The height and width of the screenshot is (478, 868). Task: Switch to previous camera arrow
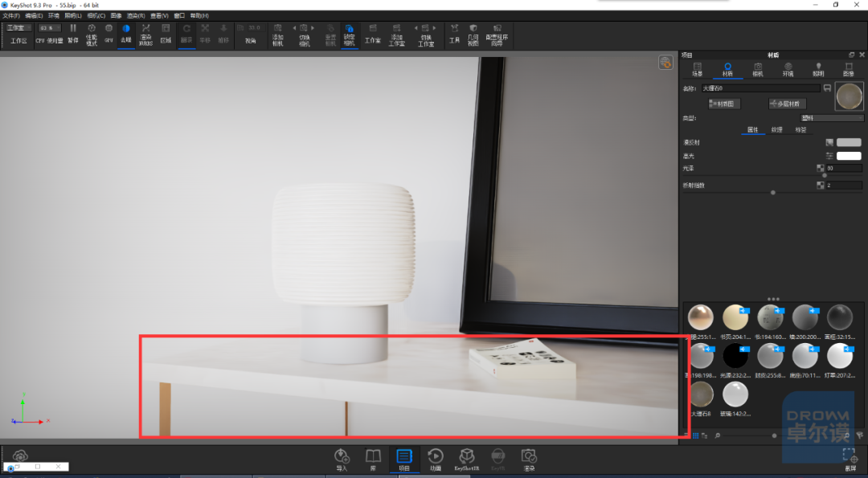pyautogui.click(x=294, y=27)
